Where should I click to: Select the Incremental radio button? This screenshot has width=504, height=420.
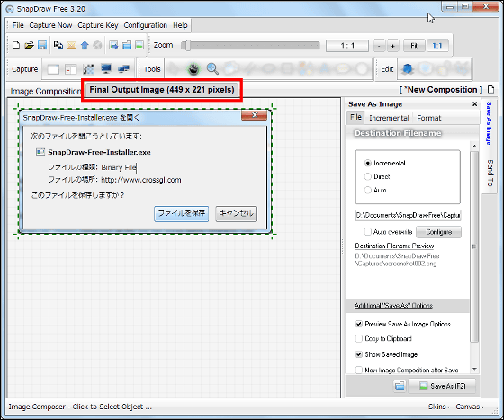pos(368,163)
